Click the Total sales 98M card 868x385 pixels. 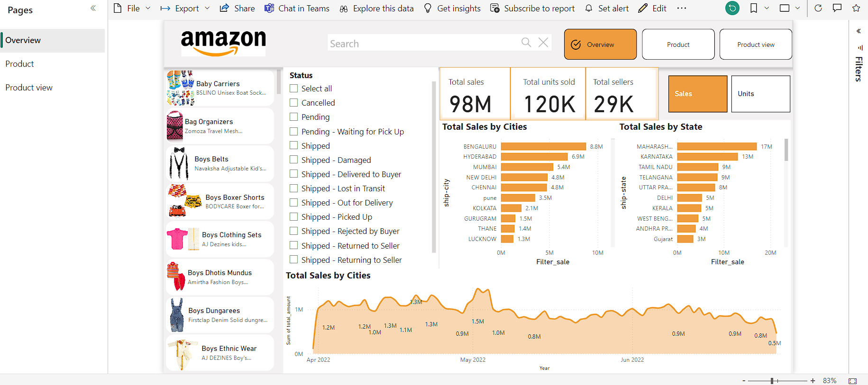tap(475, 94)
